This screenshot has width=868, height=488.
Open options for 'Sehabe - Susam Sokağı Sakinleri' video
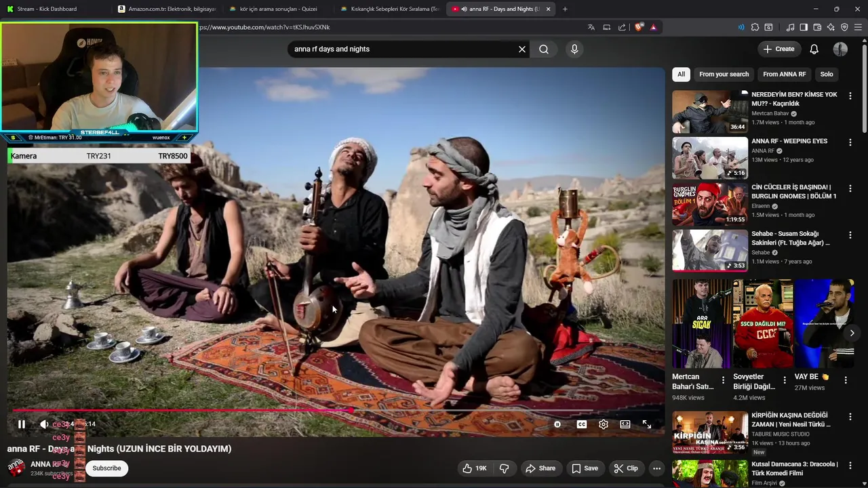coord(850,235)
